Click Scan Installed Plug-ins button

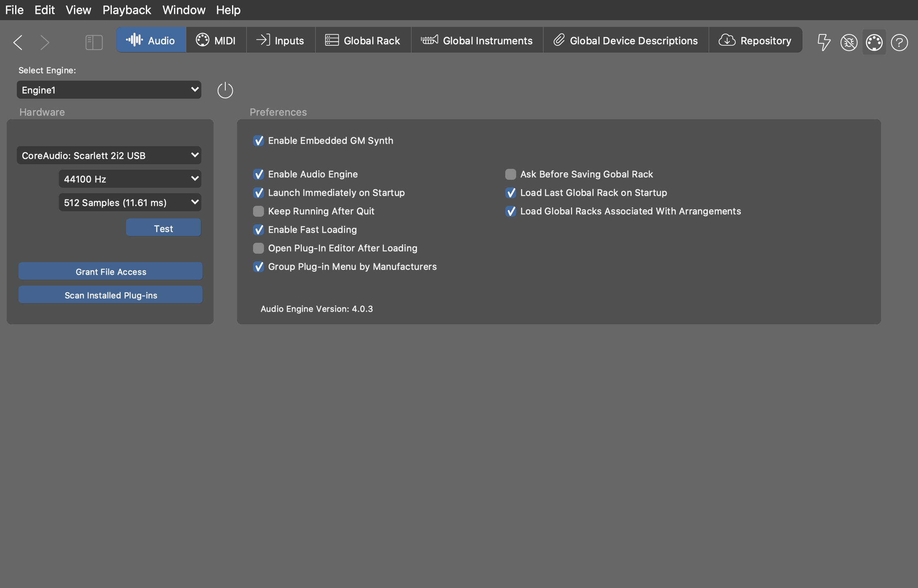(x=111, y=295)
